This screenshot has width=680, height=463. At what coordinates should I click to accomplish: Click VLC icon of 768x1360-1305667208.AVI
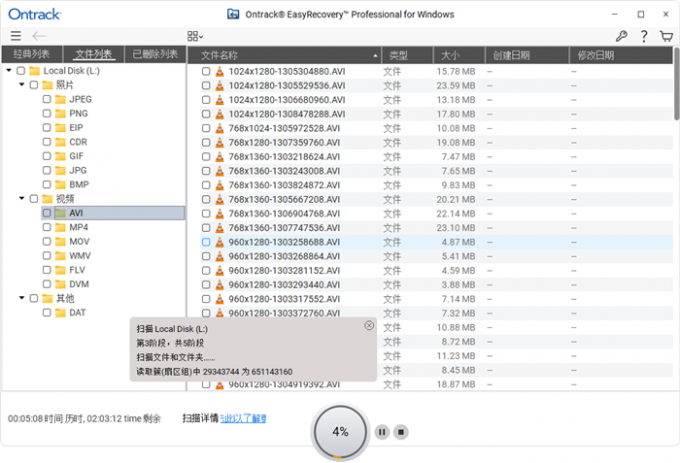220,199
